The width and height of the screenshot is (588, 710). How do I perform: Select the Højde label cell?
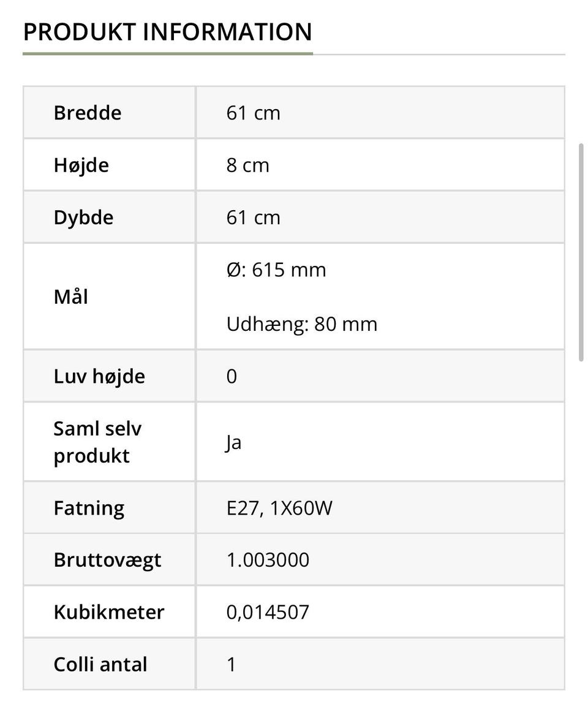coord(81,165)
